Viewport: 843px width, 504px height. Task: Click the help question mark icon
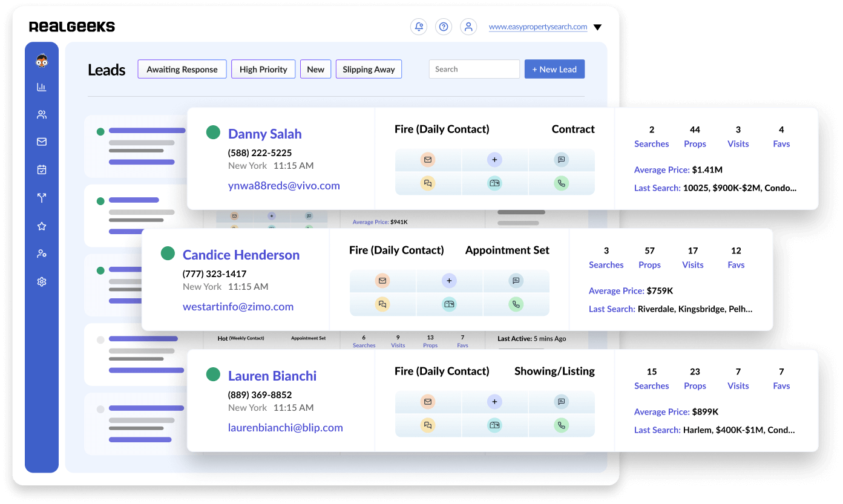coord(444,27)
